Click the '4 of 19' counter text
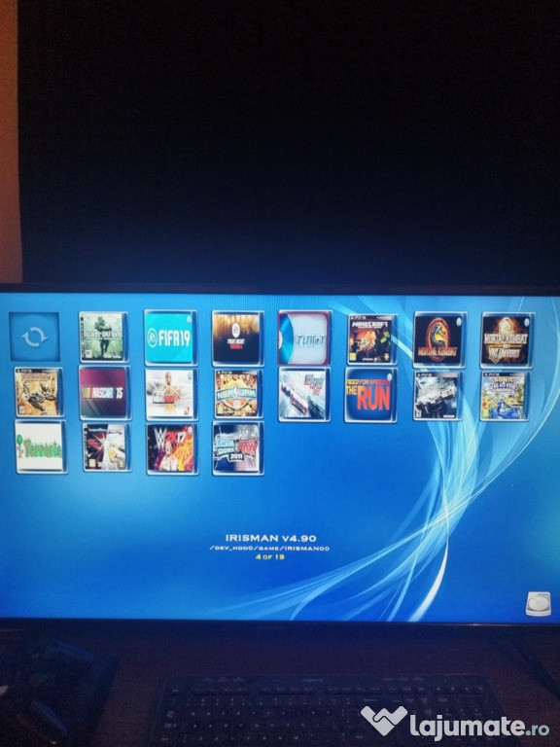The image size is (560, 747). pos(270,556)
